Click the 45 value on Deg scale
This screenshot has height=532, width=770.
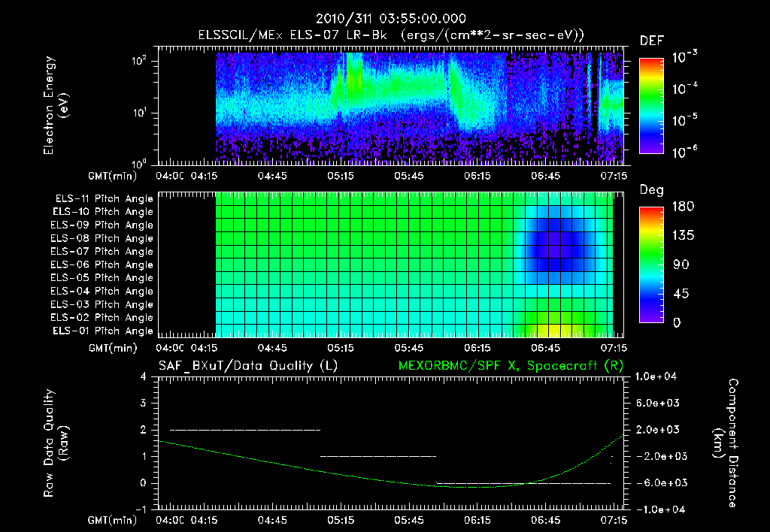681,294
